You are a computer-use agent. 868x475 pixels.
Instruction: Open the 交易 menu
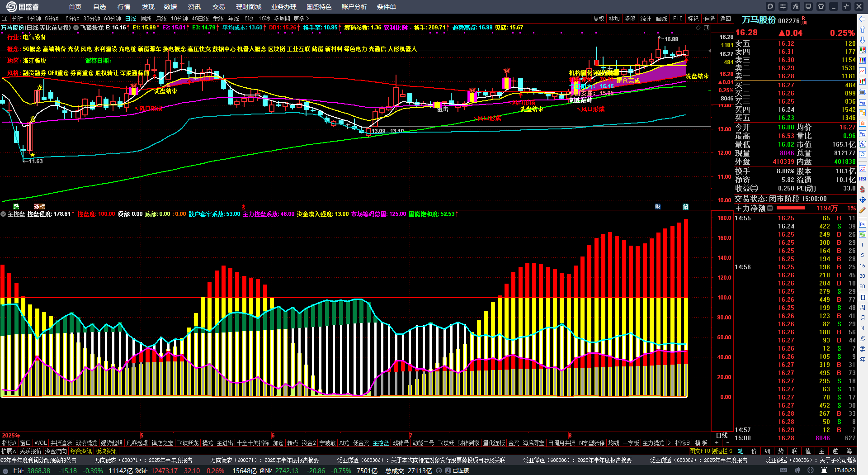tap(219, 7)
